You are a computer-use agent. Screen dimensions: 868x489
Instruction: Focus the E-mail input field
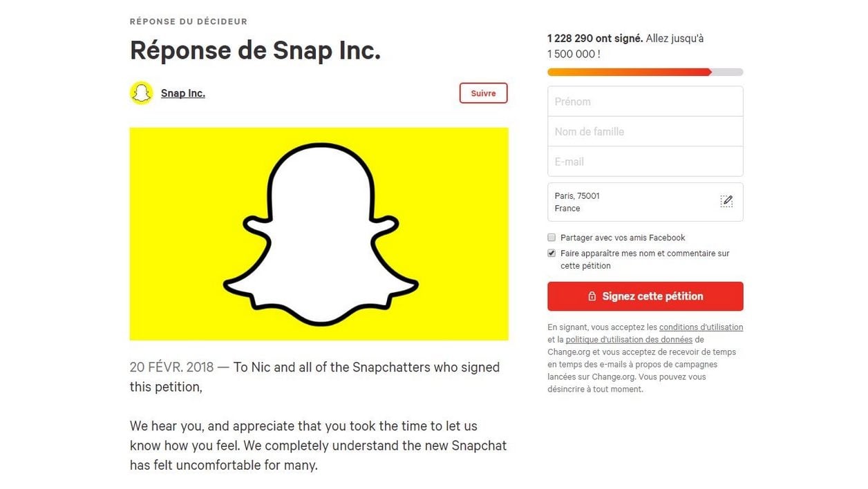[x=645, y=162]
